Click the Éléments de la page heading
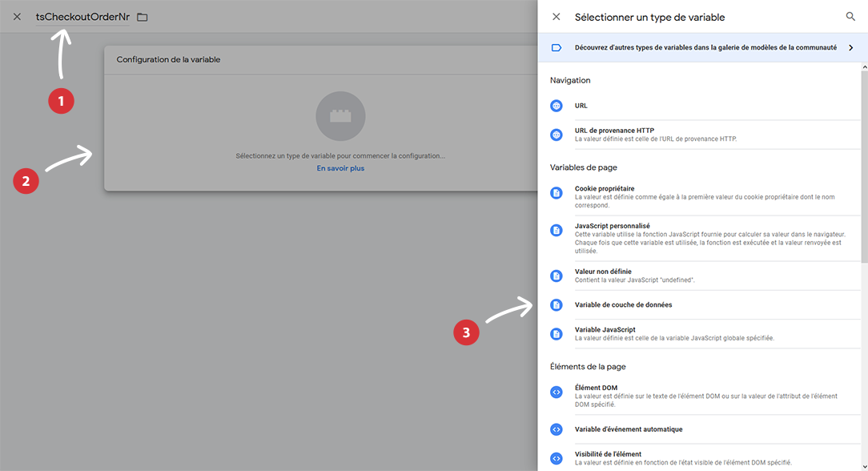 (588, 366)
